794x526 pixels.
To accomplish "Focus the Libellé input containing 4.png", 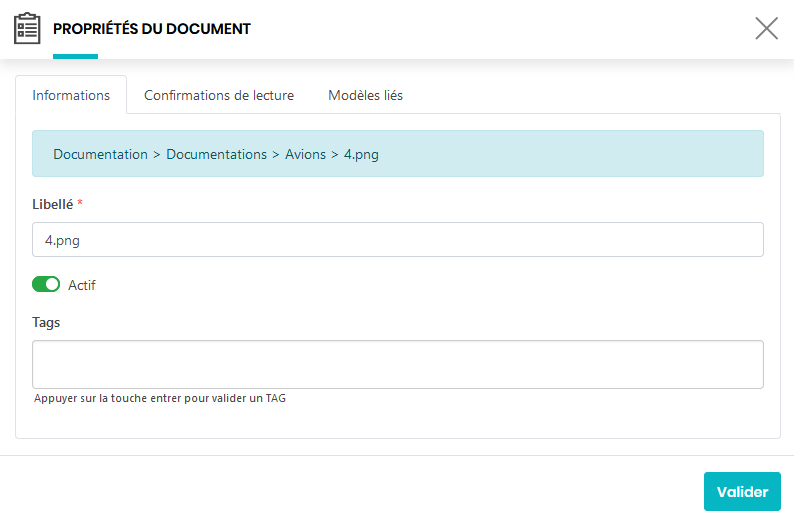I will click(x=398, y=240).
